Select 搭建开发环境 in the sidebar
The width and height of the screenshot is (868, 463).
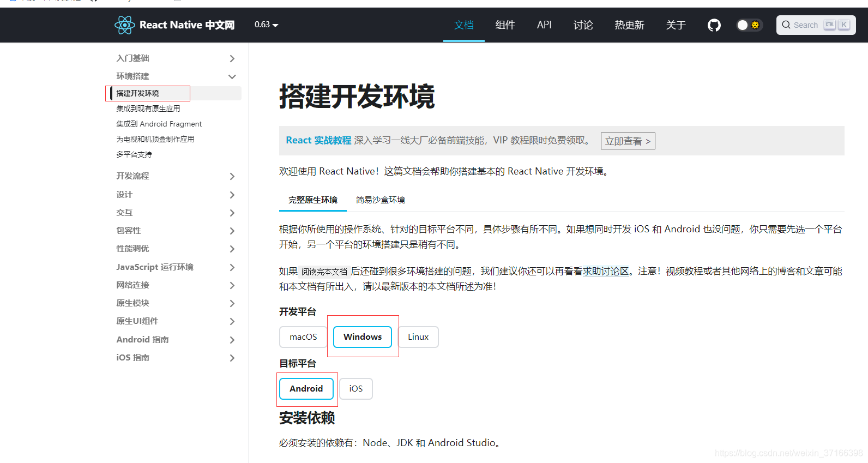tap(176, 93)
